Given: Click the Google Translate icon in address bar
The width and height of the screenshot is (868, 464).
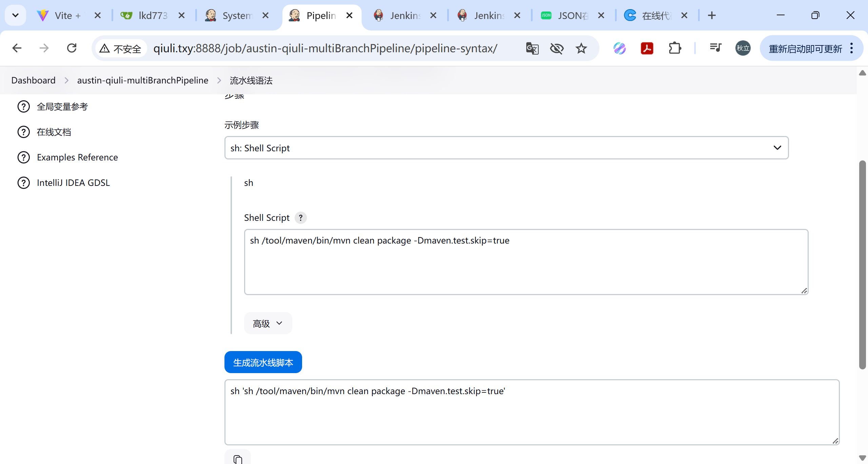Looking at the screenshot, I should tap(532, 49).
